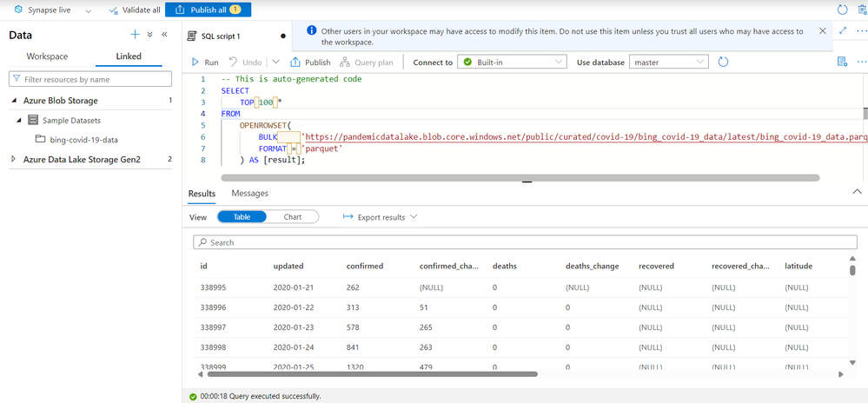
Task: Click the Sample Datasets storage icon
Action: [x=33, y=120]
